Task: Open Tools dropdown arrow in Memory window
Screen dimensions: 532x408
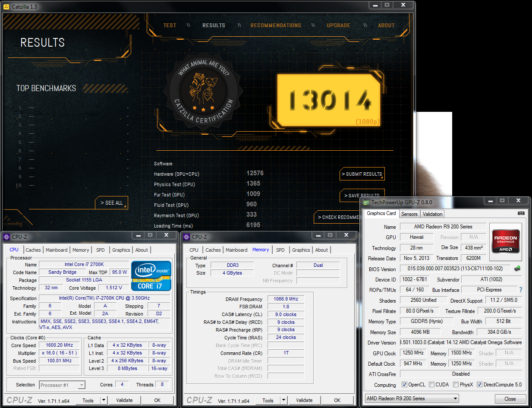Action: [283, 400]
